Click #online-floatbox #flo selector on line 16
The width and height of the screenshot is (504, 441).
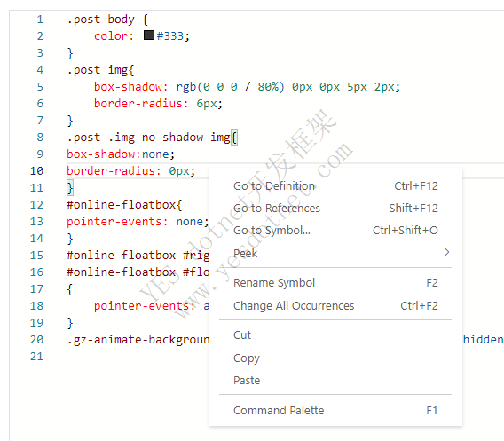pos(138,272)
